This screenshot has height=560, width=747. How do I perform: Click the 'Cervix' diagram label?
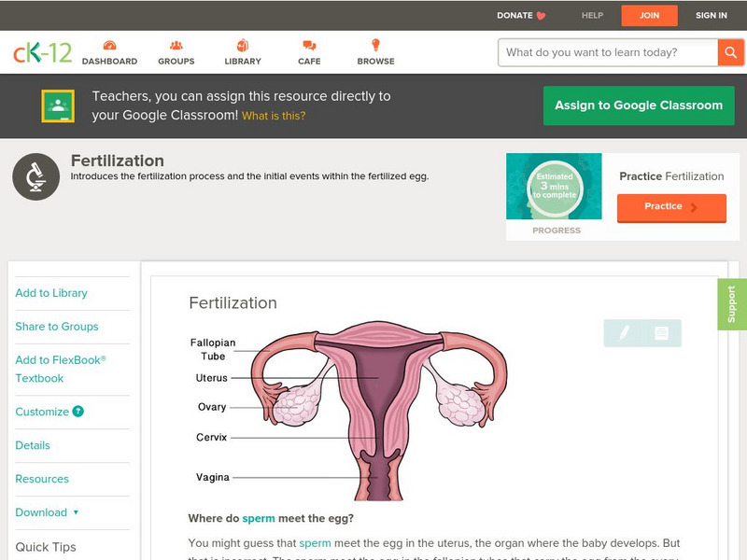coord(212,437)
